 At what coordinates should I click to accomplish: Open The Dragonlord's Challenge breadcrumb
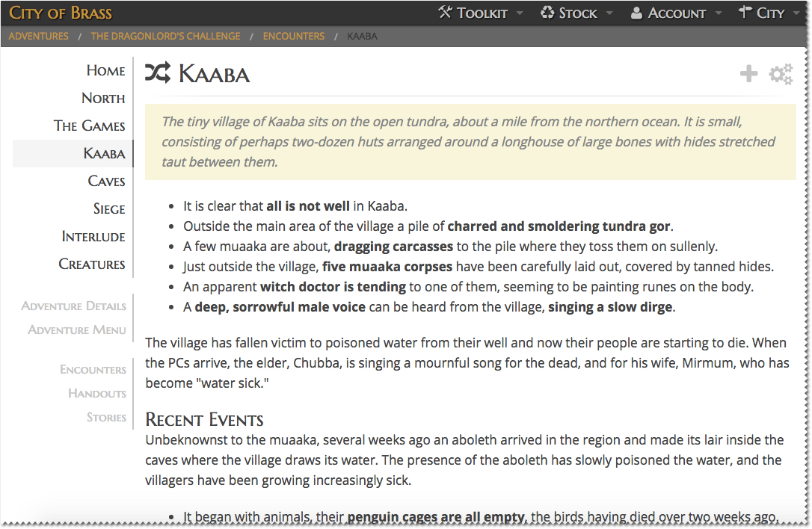tap(165, 36)
